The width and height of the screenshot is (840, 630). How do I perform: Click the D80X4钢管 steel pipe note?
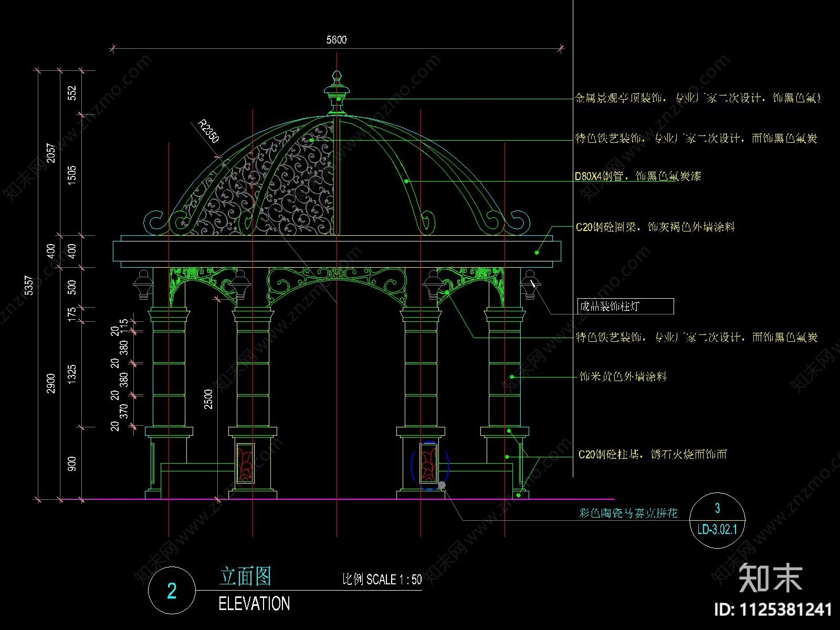pos(638,176)
